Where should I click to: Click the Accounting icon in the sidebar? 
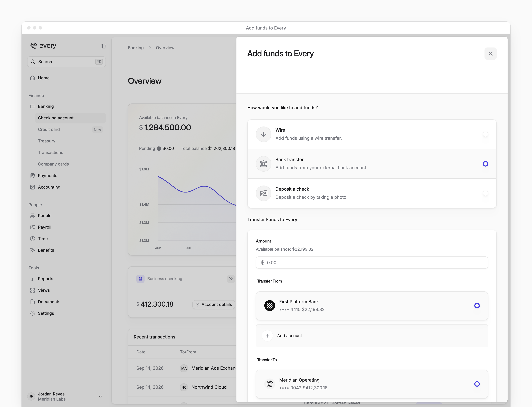point(32,187)
